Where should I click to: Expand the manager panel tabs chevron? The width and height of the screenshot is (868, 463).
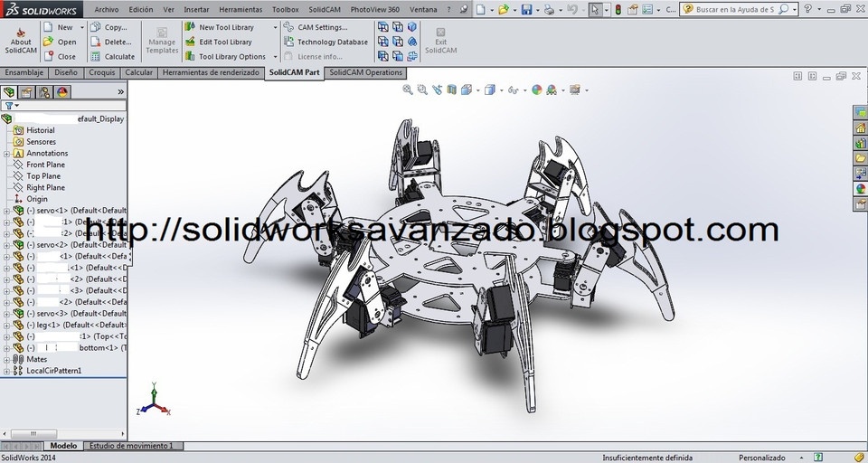coord(120,92)
